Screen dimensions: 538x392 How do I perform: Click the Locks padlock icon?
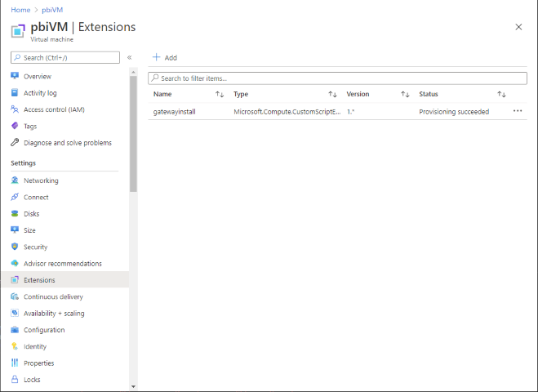point(15,379)
